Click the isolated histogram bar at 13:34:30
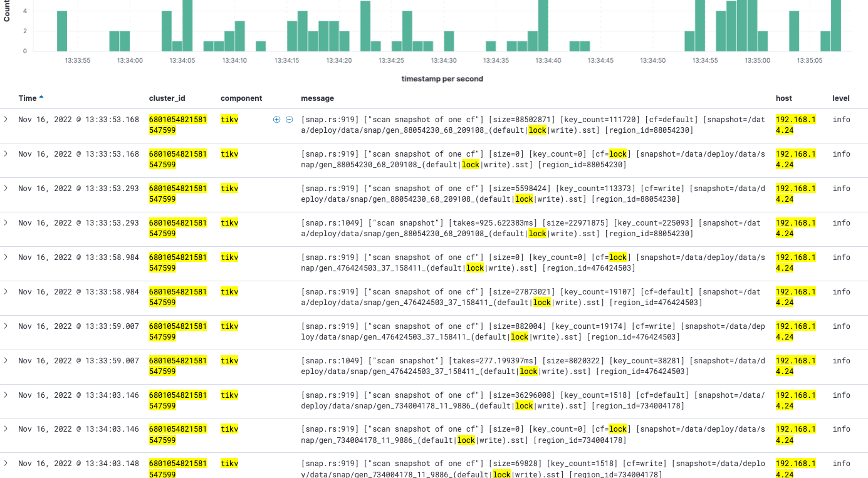The image size is (868, 478). [x=449, y=41]
